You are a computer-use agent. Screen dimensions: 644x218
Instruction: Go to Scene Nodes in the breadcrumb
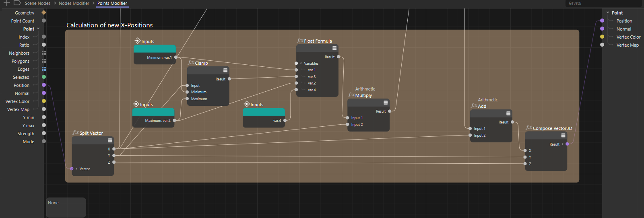(37, 3)
